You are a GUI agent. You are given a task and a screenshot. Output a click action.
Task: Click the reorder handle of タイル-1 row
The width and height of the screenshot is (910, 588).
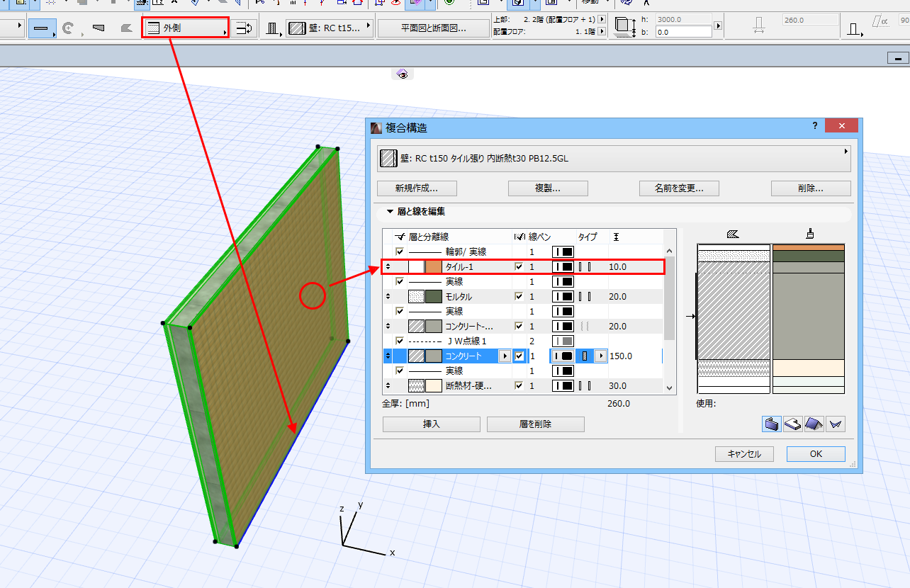tap(388, 267)
